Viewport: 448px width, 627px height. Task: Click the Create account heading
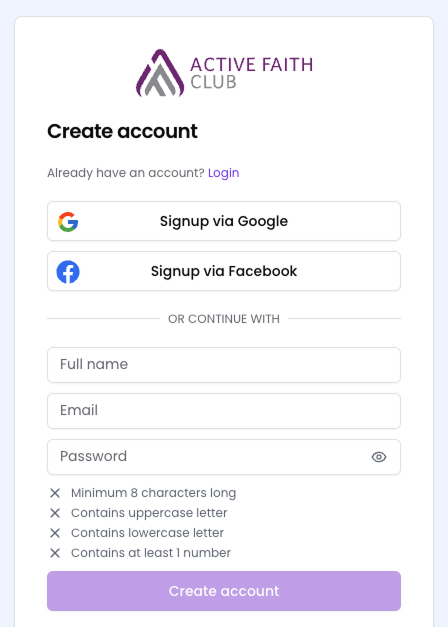[122, 131]
